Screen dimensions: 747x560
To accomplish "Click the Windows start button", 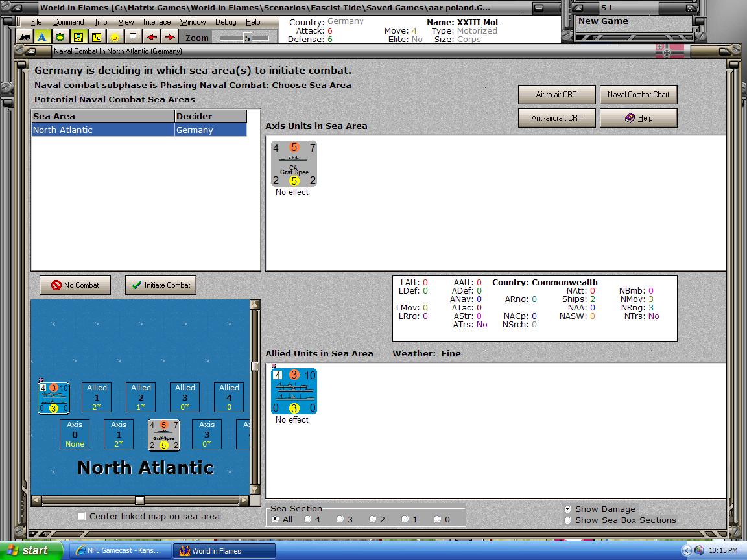I will coord(31,550).
